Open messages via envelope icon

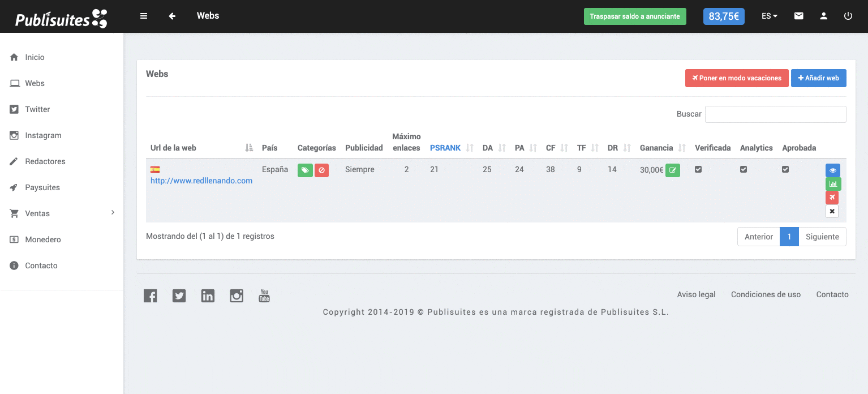pyautogui.click(x=798, y=16)
